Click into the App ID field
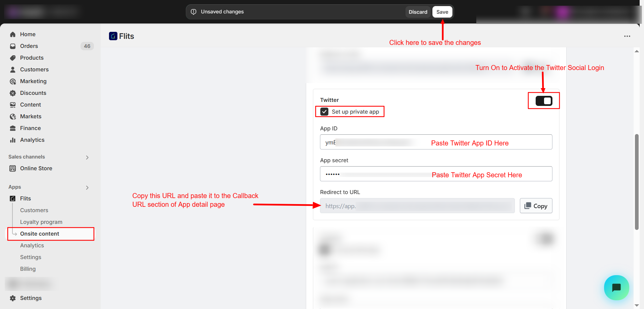 [436, 142]
